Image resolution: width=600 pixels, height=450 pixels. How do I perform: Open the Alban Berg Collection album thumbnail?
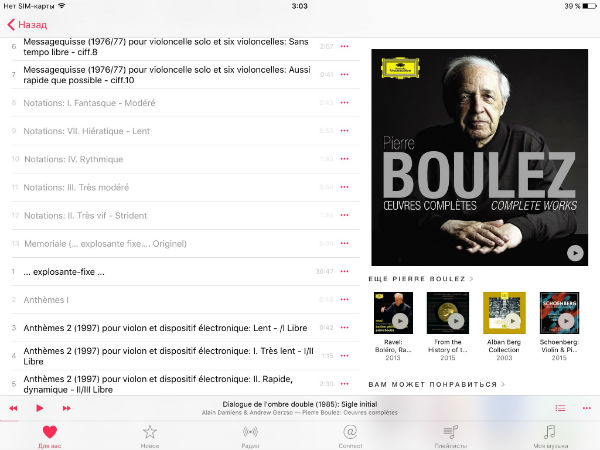(504, 313)
